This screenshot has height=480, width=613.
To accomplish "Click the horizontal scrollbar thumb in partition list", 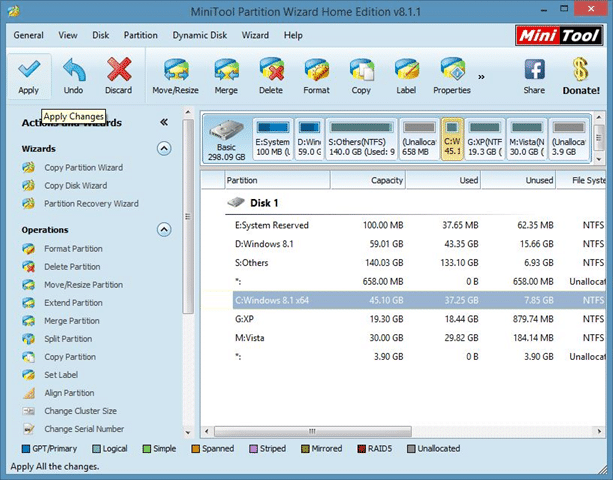I will (x=312, y=432).
